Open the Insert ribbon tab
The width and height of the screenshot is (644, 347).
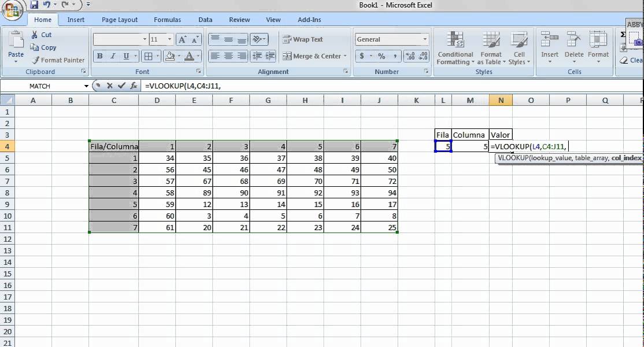point(76,20)
